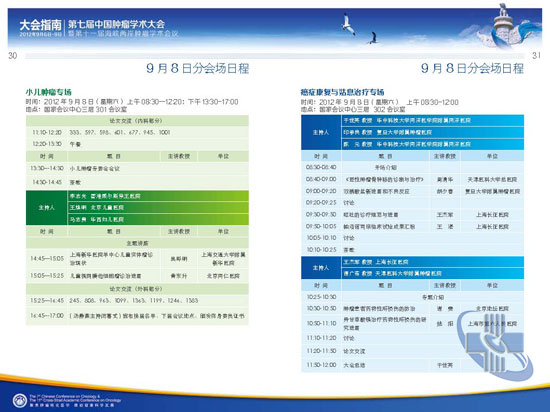Select the 13:30–14:30 time row
550x412 pixels.
[x=137, y=168]
